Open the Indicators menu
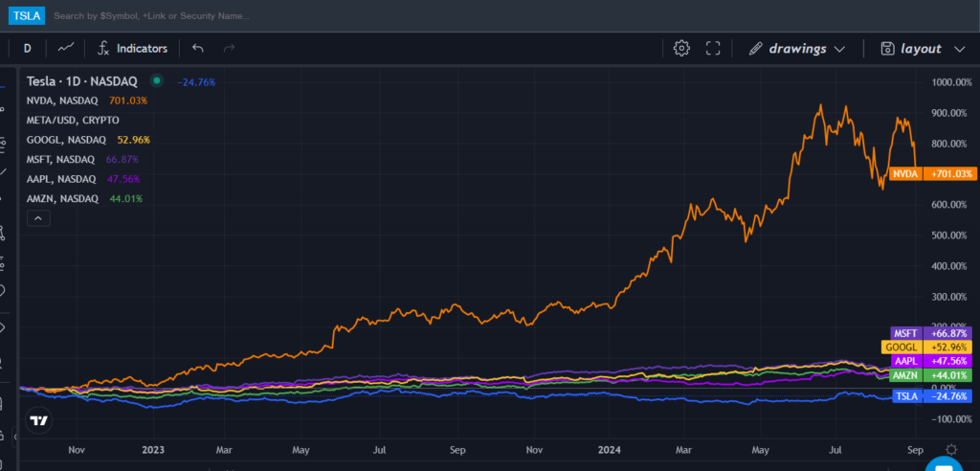Viewport: 980px width, 471px height. [133, 48]
